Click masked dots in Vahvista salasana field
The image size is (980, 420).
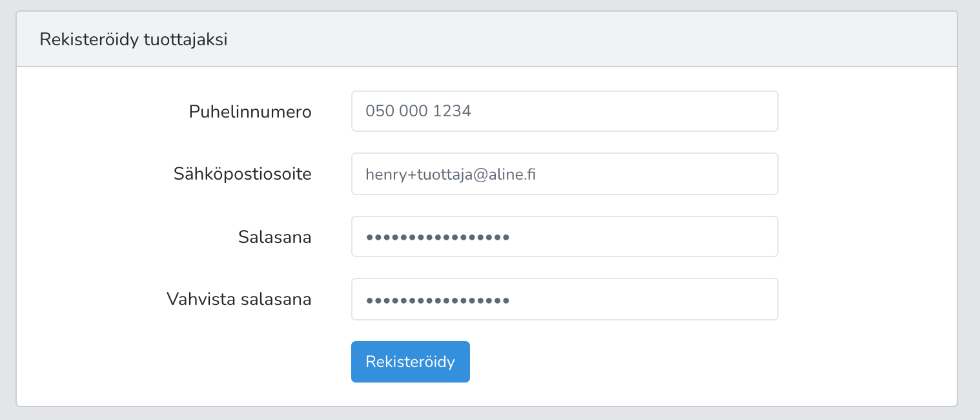[438, 300]
